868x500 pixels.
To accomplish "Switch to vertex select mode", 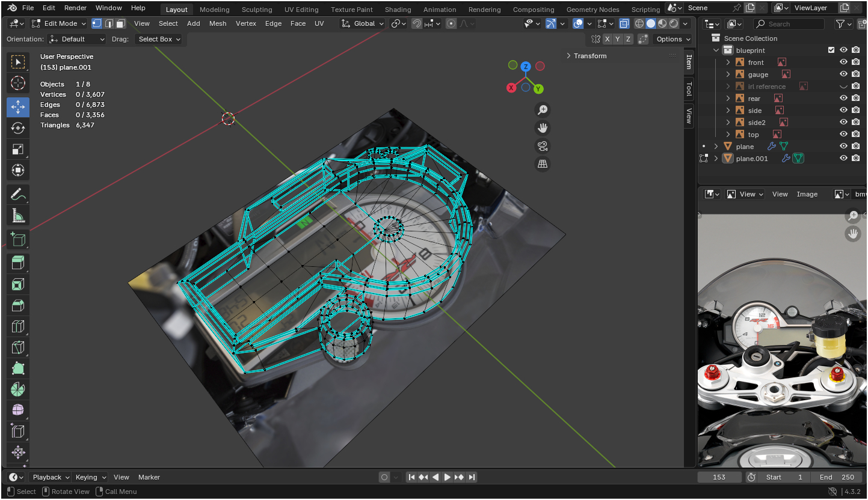I will coord(97,23).
